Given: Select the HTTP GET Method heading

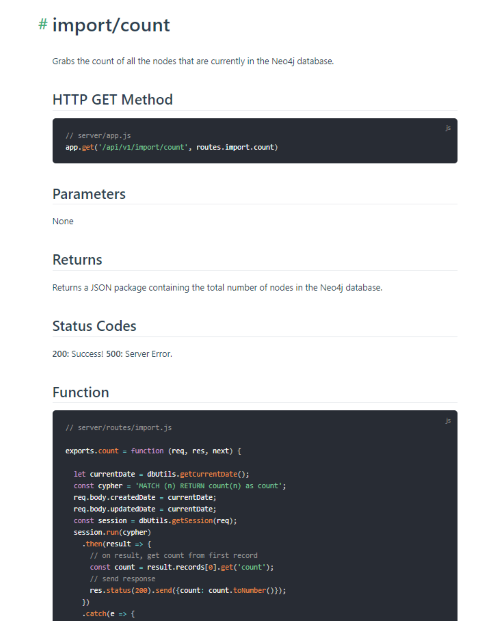Looking at the screenshot, I should click(x=113, y=99).
